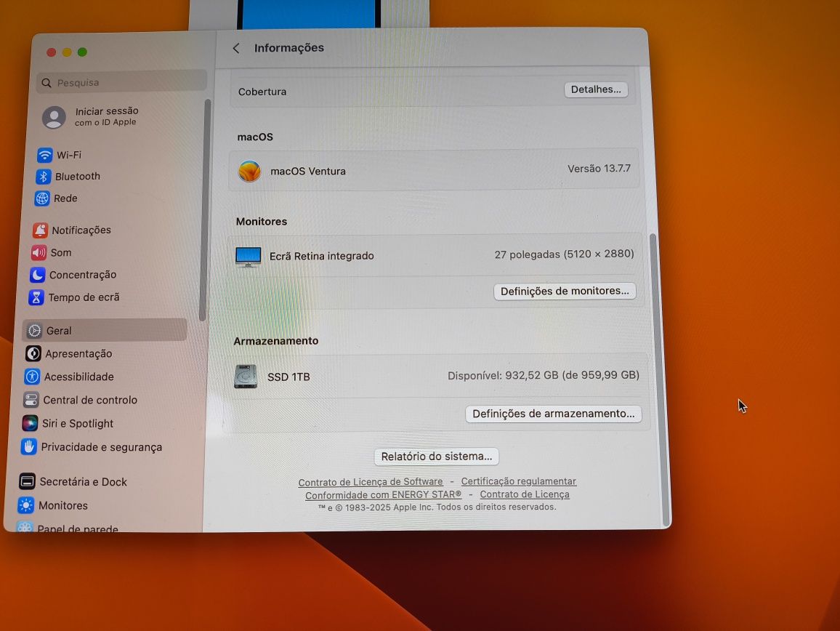Image resolution: width=840 pixels, height=631 pixels.
Task: Open Monitores sun icon in sidebar
Action: (25, 505)
